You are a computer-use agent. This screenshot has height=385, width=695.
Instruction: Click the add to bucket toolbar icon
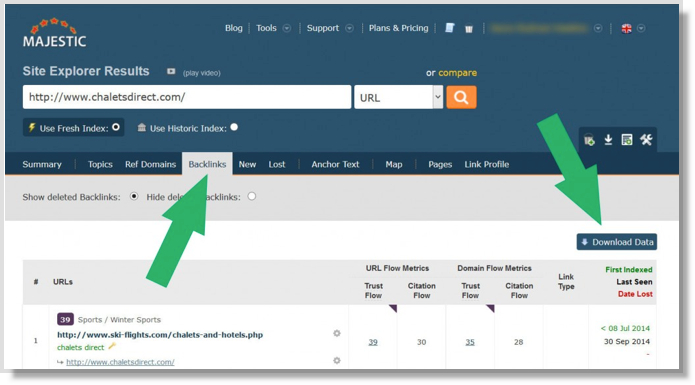click(x=589, y=140)
